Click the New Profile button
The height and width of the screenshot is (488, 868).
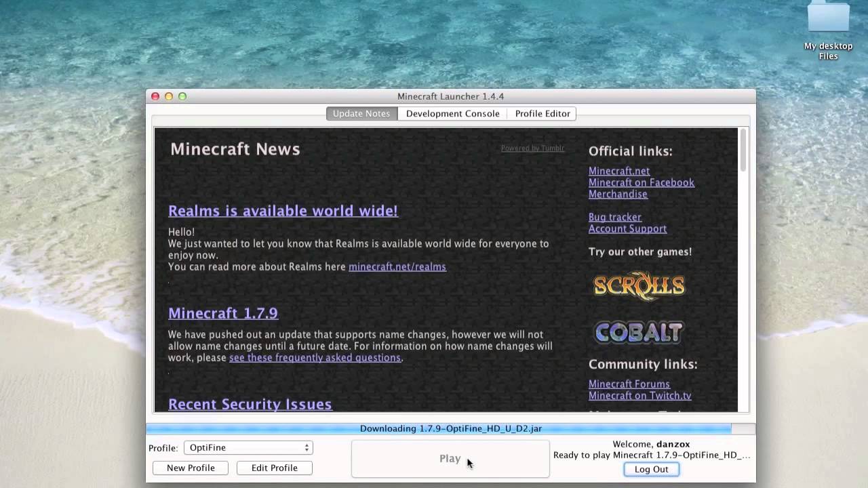click(x=191, y=468)
